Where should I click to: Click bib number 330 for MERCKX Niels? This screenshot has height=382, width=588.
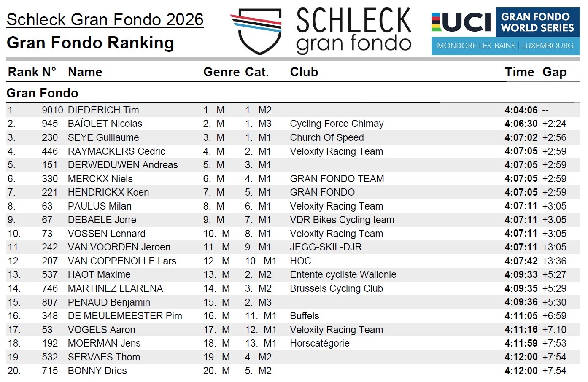50,179
